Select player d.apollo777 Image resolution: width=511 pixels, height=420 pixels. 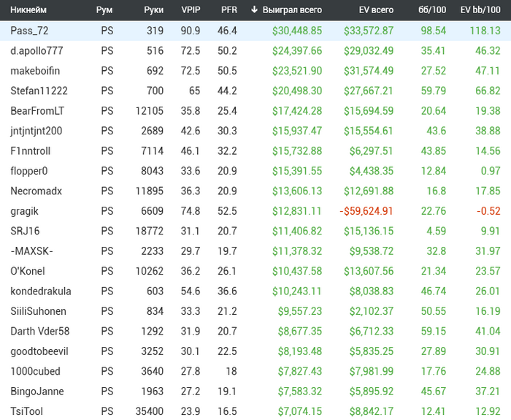tap(36, 51)
